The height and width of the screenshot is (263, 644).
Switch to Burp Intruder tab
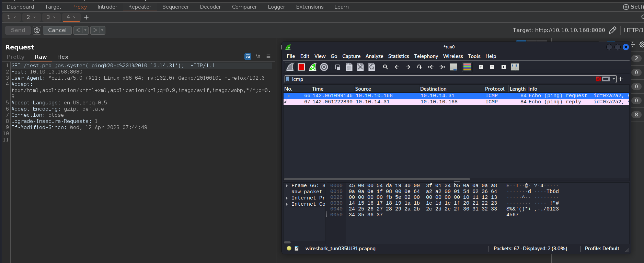pyautogui.click(x=107, y=7)
